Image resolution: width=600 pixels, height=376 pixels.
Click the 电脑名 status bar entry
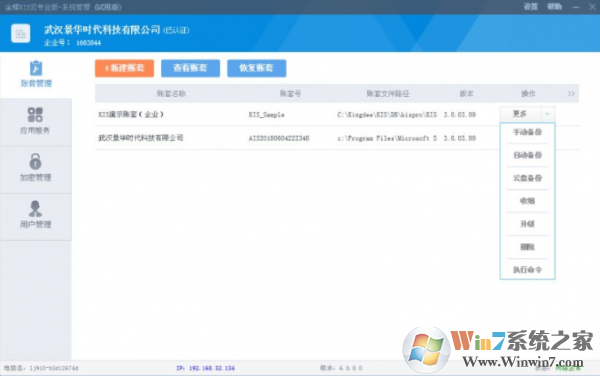point(41,368)
